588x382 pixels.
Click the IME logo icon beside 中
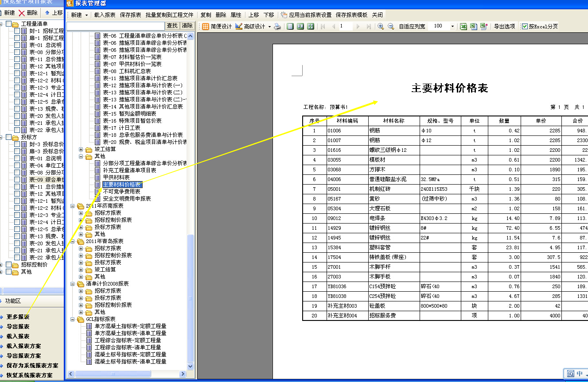click(571, 374)
